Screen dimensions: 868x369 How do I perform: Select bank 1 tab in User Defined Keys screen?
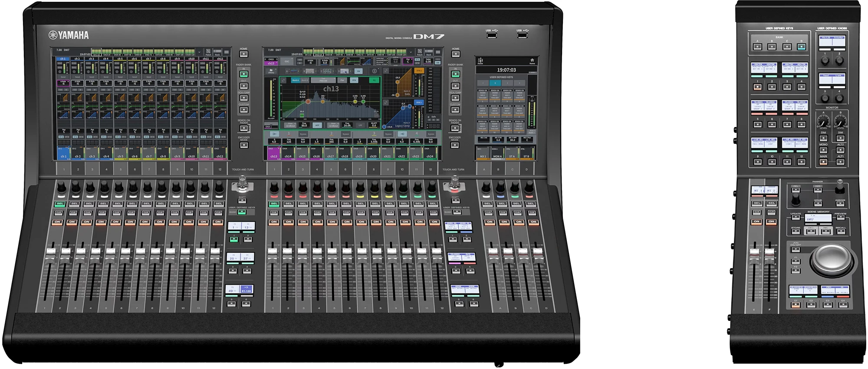pyautogui.click(x=483, y=83)
